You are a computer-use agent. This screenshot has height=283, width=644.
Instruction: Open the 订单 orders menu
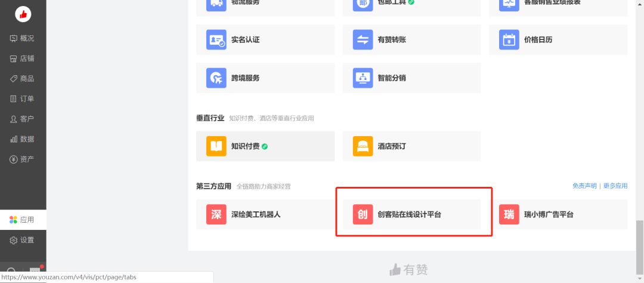(23, 99)
